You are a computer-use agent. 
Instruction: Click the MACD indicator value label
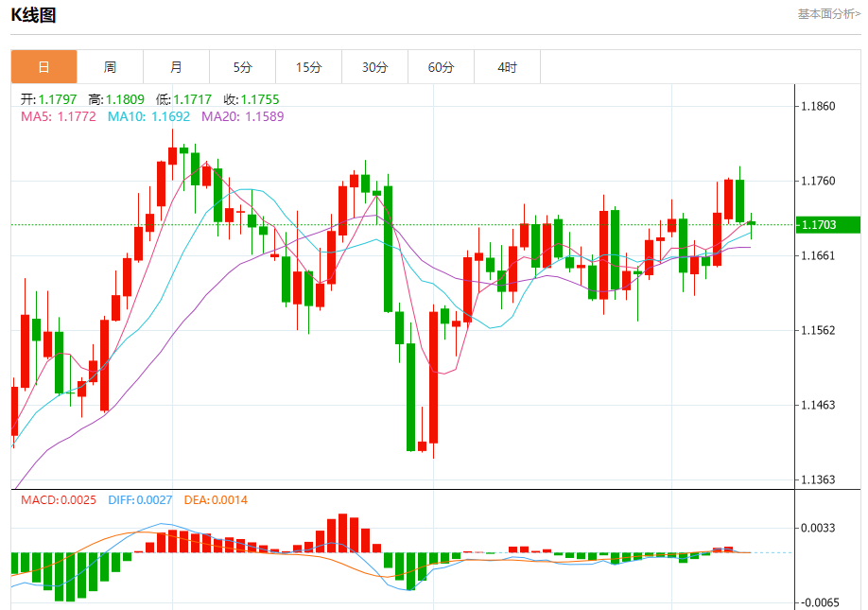(x=59, y=499)
